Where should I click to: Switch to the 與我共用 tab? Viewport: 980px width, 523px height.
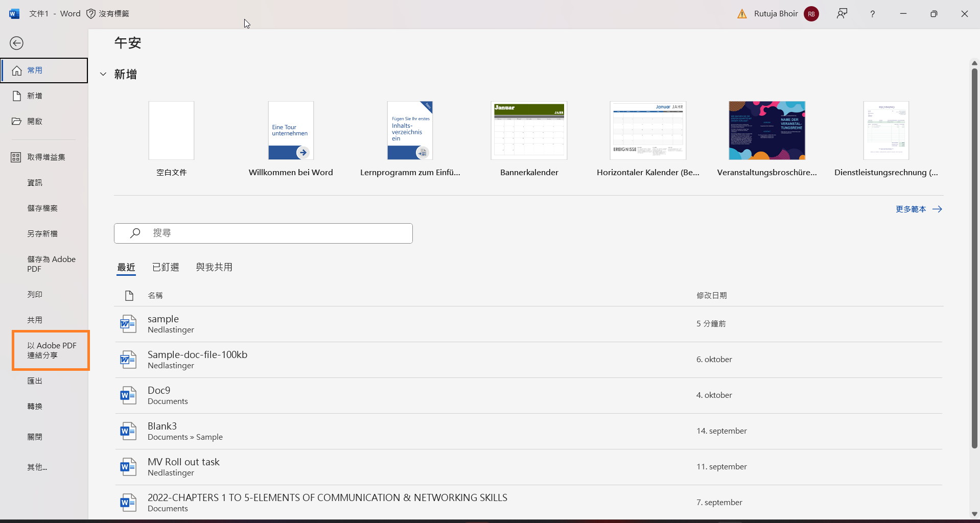click(x=214, y=268)
